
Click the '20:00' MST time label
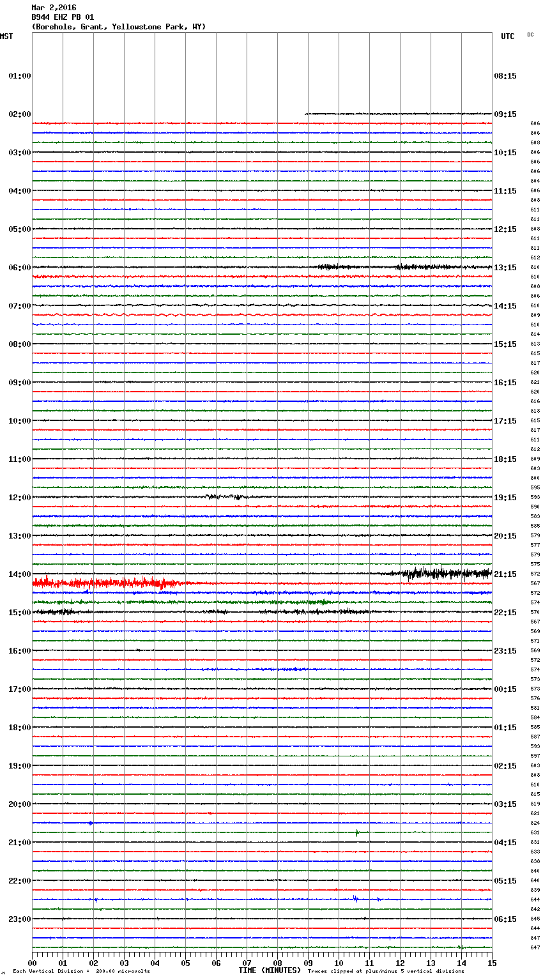point(20,804)
